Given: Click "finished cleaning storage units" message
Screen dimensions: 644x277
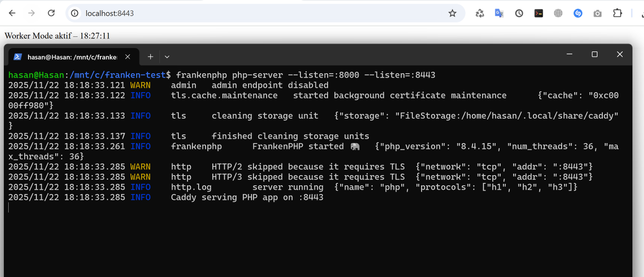Looking at the screenshot, I should (x=290, y=136).
